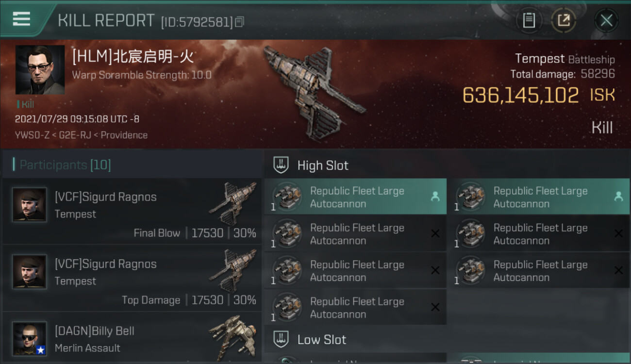Copy the kill report ID icon

(240, 22)
